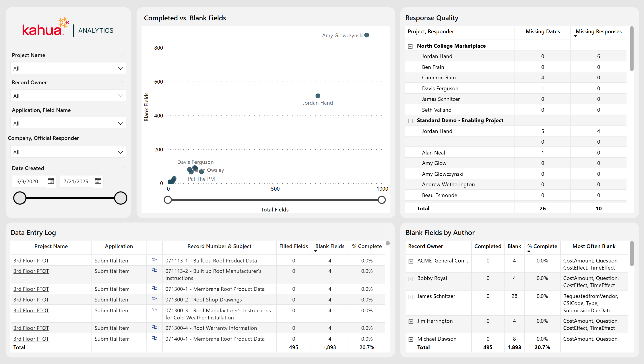Sort by Blank Fields column header
Viewport: 644px width, 364px height.
click(x=330, y=246)
